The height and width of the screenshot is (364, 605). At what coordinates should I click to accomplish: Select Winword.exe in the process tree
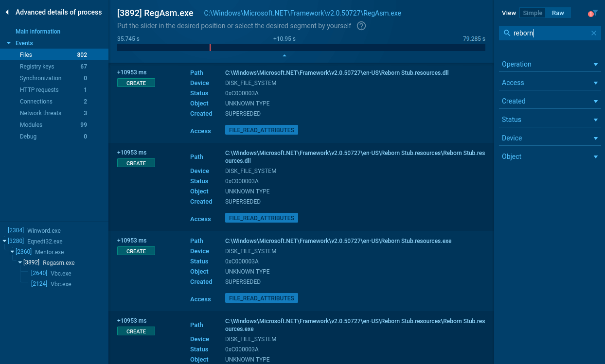pyautogui.click(x=43, y=231)
